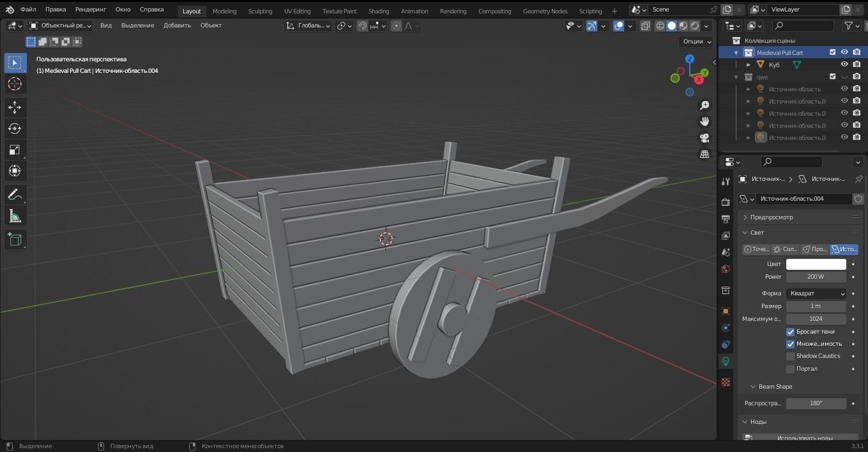This screenshot has width=868, height=452.
Task: Toggle X-ray view icon
Action: click(x=645, y=26)
